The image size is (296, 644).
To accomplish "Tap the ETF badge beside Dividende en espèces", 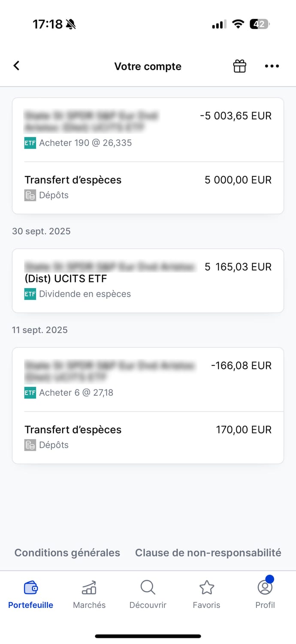I will coord(30,294).
